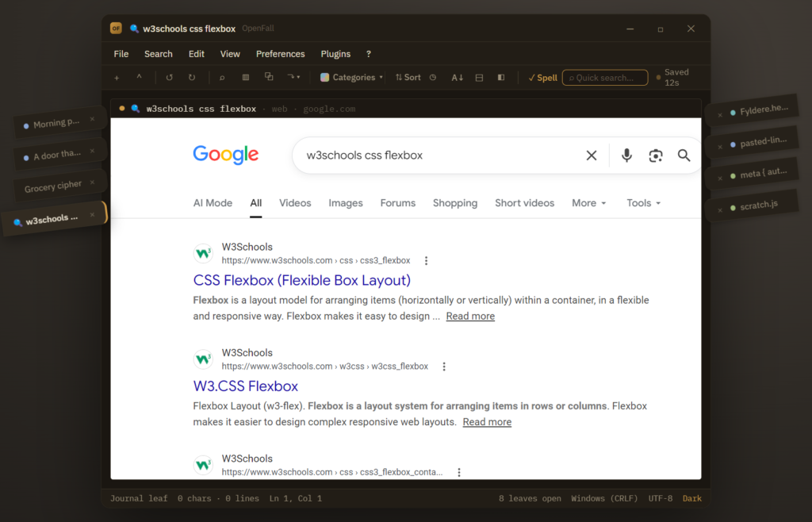812x522 pixels.
Task: Close the Grocery cipher leaf tab
Action: 92,182
